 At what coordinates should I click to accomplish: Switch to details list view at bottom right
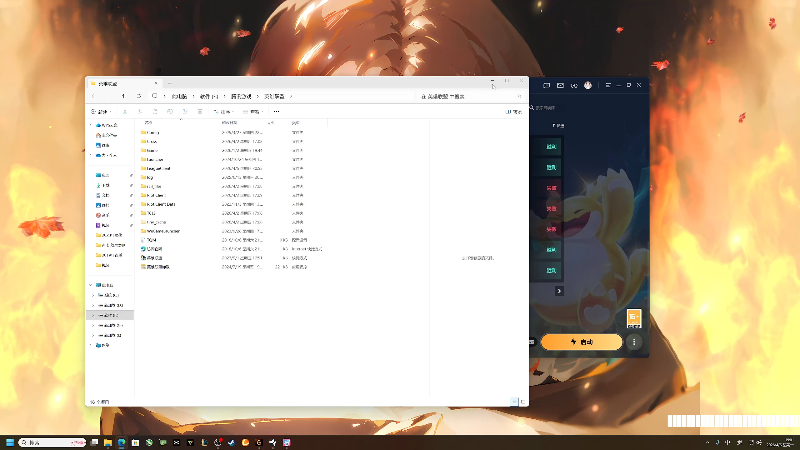click(514, 402)
